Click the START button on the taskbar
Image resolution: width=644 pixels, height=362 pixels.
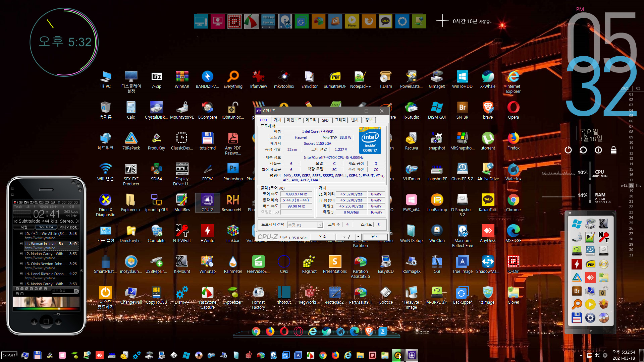[x=9, y=355]
